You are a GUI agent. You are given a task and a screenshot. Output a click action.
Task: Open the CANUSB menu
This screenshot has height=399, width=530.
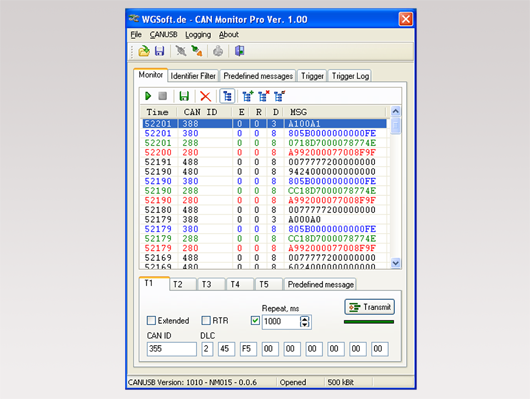coord(163,35)
